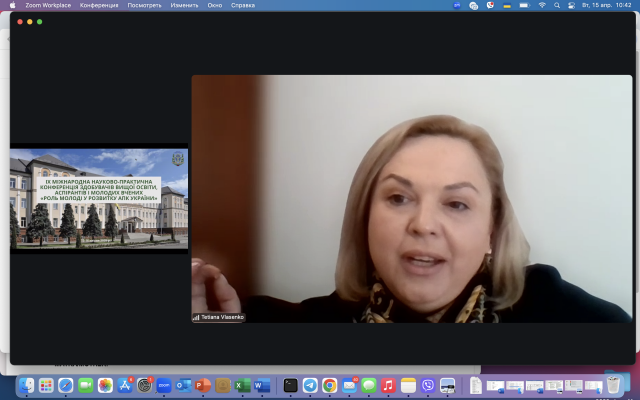
Task: Check battery status in menu bar
Action: [524, 5]
